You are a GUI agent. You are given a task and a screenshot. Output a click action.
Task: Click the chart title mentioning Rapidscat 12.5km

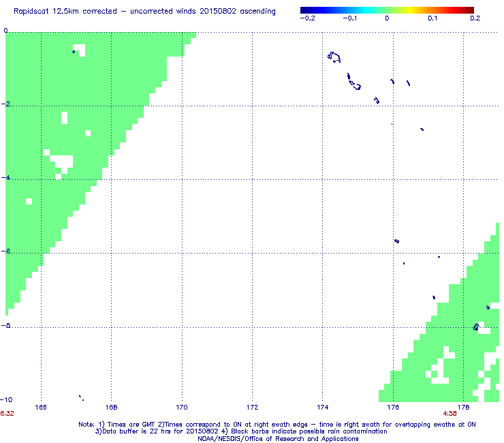pos(144,12)
